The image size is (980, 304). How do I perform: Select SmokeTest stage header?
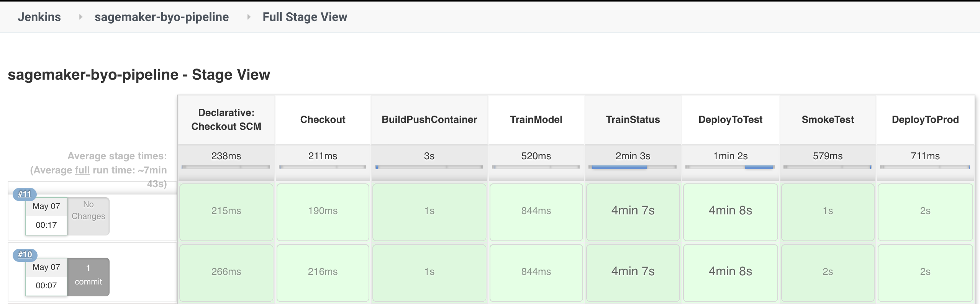[828, 119]
